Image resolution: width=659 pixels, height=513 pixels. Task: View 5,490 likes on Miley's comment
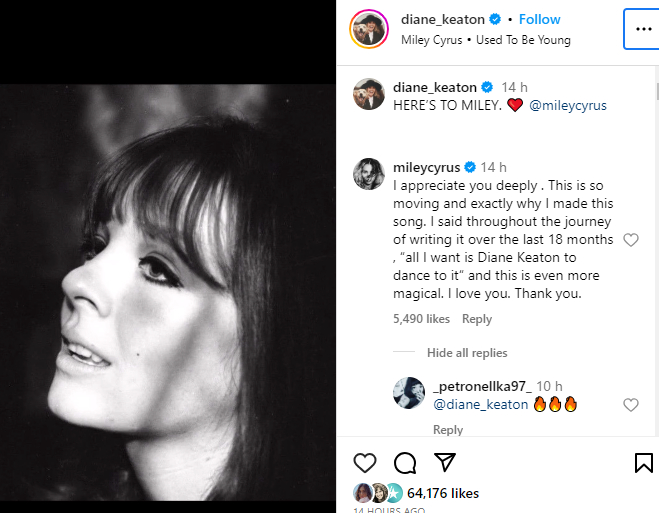(421, 319)
